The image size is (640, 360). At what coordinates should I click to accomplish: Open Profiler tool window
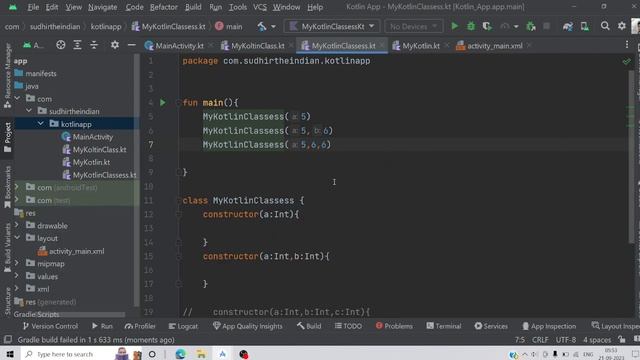click(x=140, y=326)
